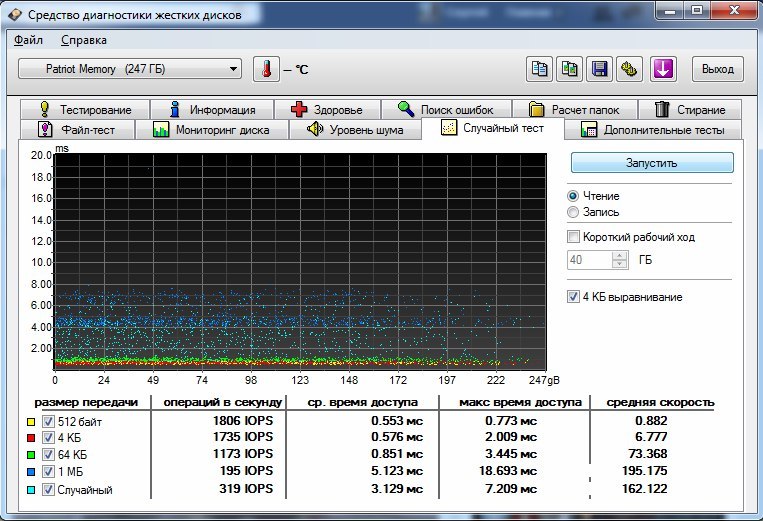Click the purple down-arrow minimize-to-tray icon
Image resolution: width=763 pixels, height=521 pixels.
click(x=665, y=69)
